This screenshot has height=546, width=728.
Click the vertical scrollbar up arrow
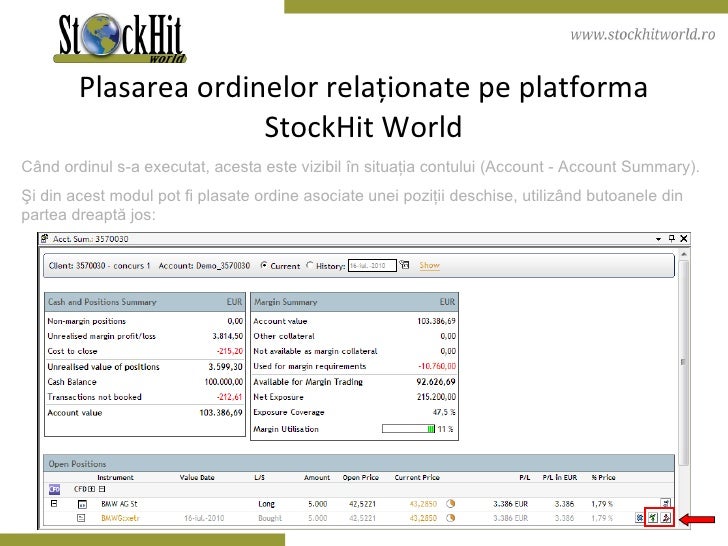click(683, 255)
